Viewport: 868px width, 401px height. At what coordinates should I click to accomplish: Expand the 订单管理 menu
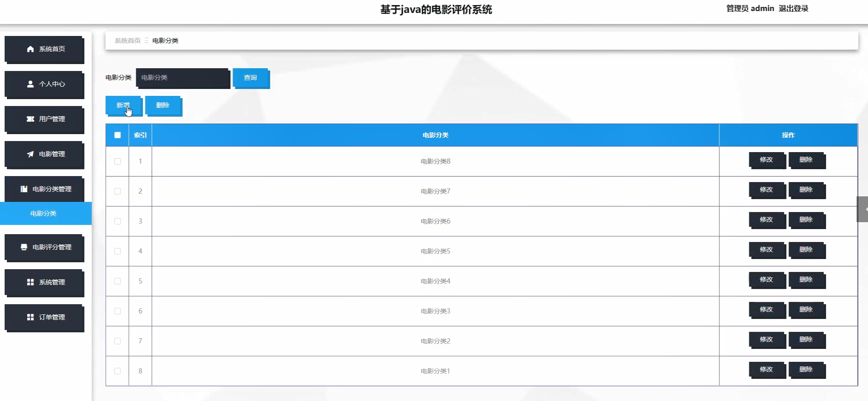pyautogui.click(x=44, y=318)
